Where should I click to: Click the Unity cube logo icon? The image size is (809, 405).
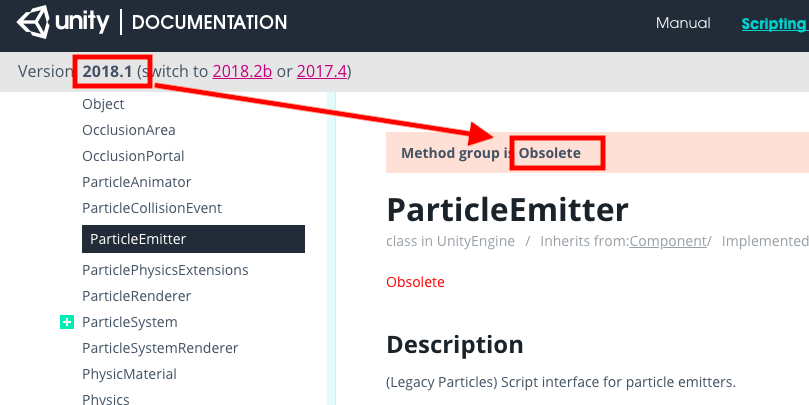click(33, 22)
